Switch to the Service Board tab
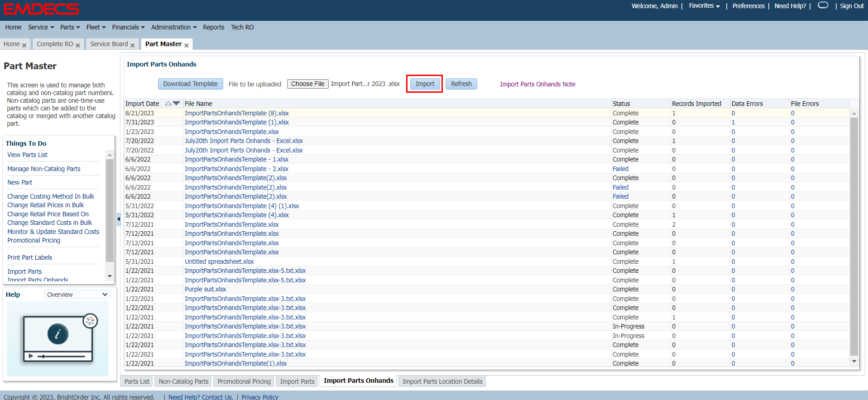Image resolution: width=868 pixels, height=400 pixels. 109,44
